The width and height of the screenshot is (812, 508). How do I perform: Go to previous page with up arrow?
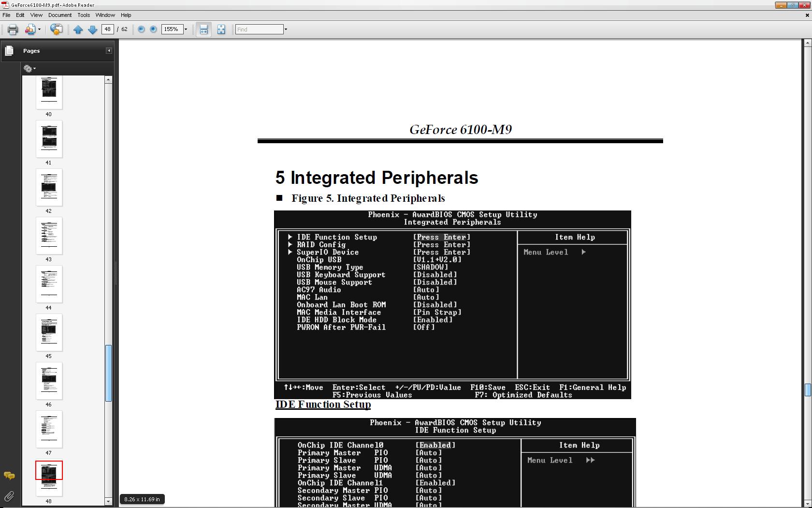78,30
